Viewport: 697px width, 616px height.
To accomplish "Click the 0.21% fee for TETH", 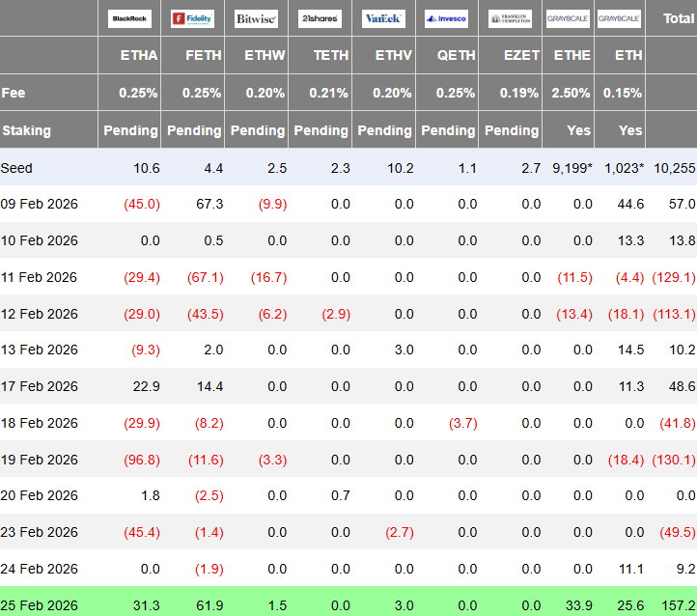I will click(328, 93).
